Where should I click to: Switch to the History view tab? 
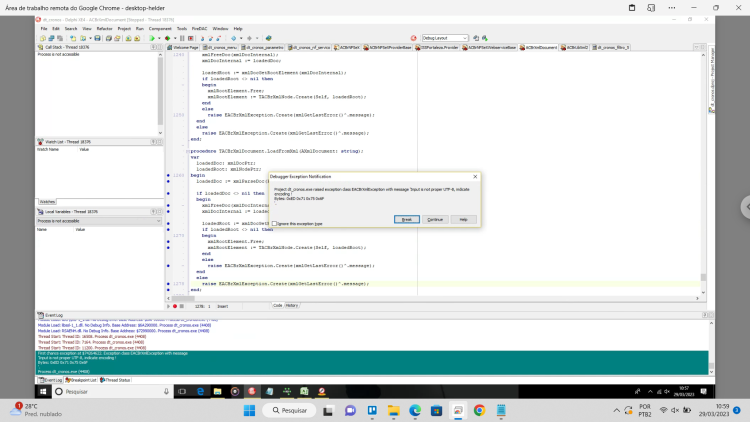click(292, 305)
